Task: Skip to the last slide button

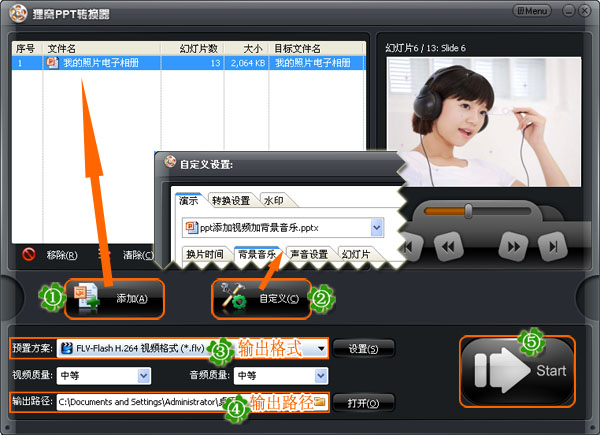Action: tap(553, 247)
